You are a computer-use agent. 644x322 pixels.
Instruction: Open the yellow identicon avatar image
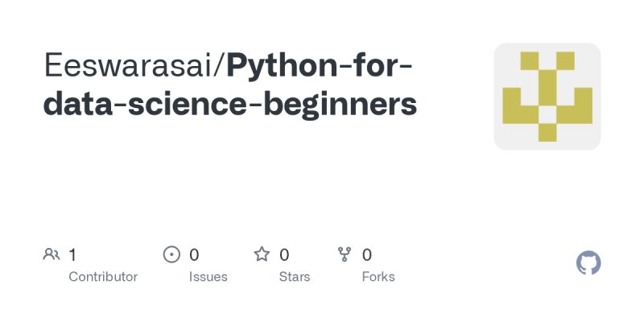coord(547,97)
